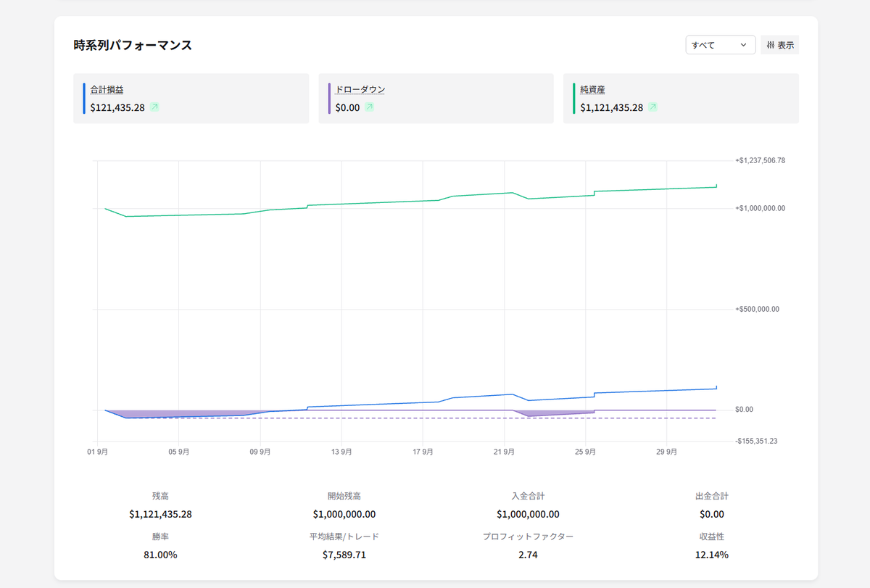This screenshot has height=588, width=870.
Task: Click the trend arrow icon next to $1,121,435.28 in 純資産 card
Action: [x=652, y=107]
